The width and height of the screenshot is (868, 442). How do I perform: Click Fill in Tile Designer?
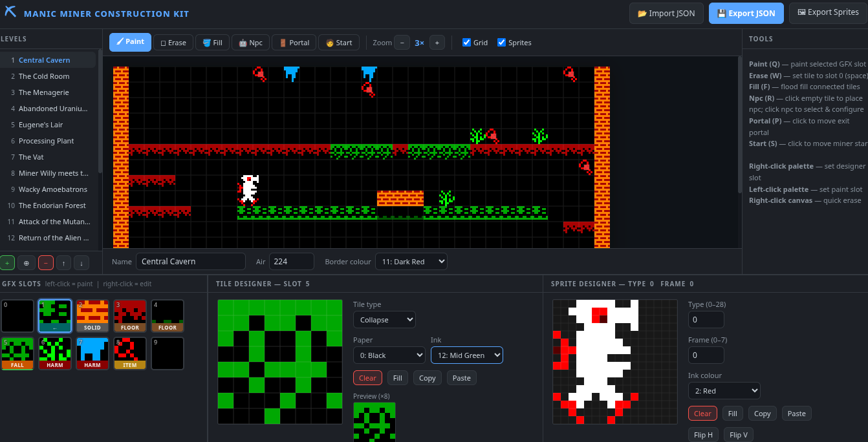click(x=397, y=378)
